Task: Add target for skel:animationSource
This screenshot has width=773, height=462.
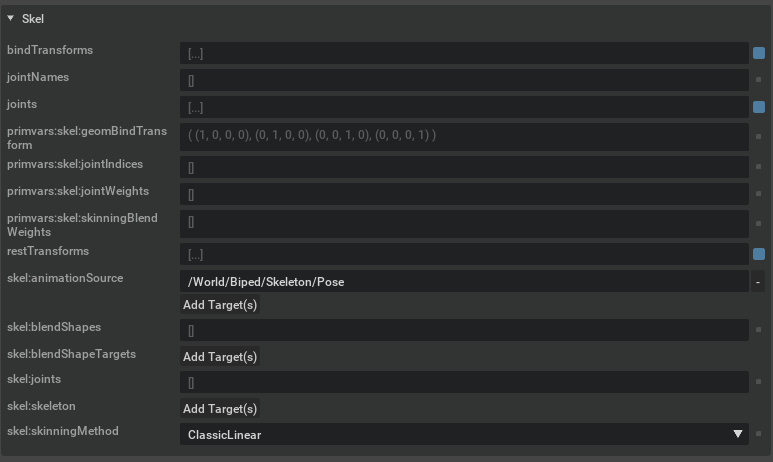Action: pos(220,305)
